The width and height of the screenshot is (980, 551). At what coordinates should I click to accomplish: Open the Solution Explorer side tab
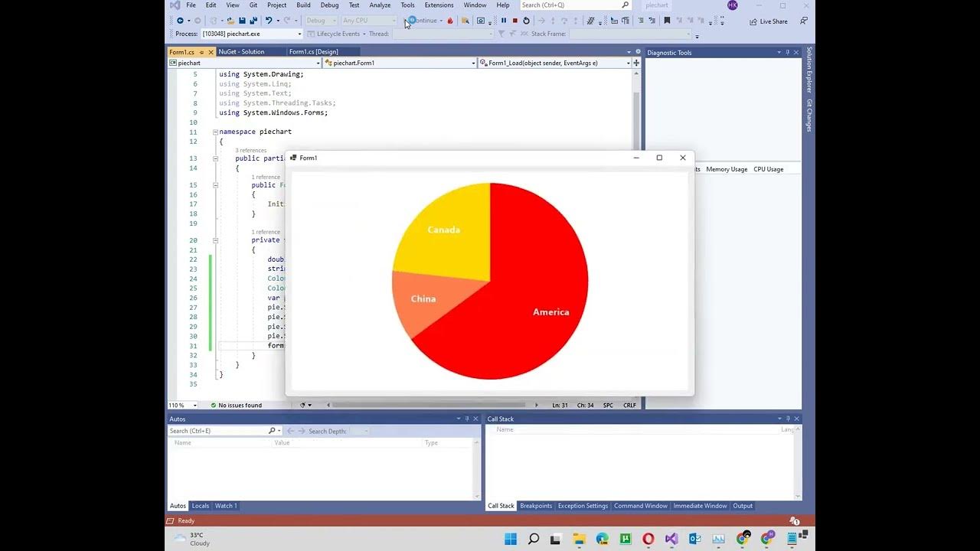tap(809, 70)
